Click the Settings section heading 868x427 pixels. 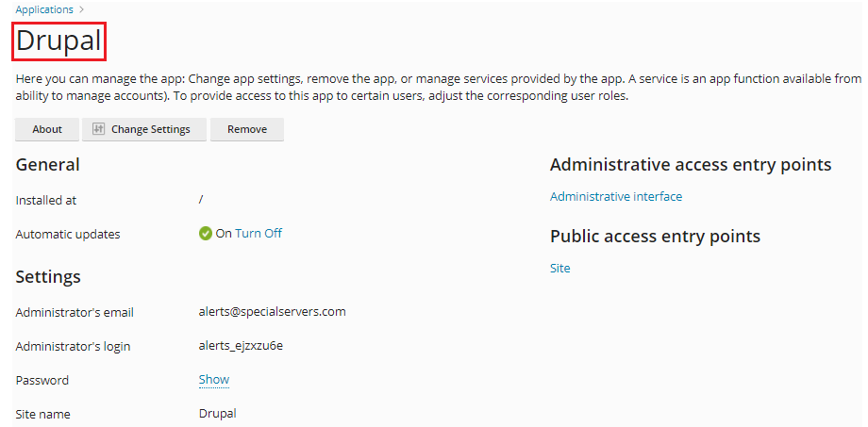click(48, 277)
